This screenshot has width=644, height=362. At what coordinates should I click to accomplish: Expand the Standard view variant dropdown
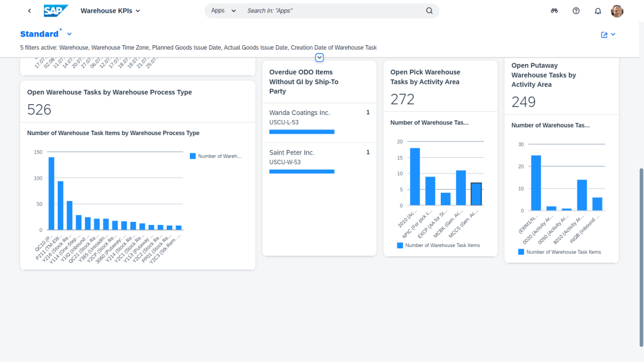69,34
